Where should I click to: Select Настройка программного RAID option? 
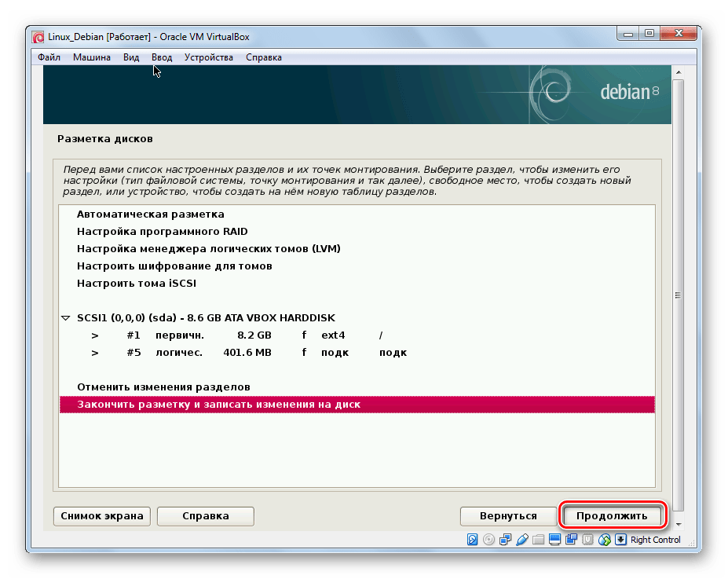click(162, 232)
